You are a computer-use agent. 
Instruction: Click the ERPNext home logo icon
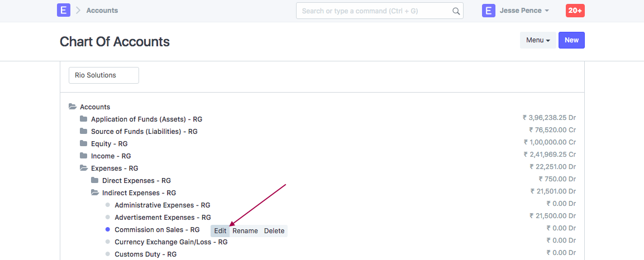click(x=64, y=11)
